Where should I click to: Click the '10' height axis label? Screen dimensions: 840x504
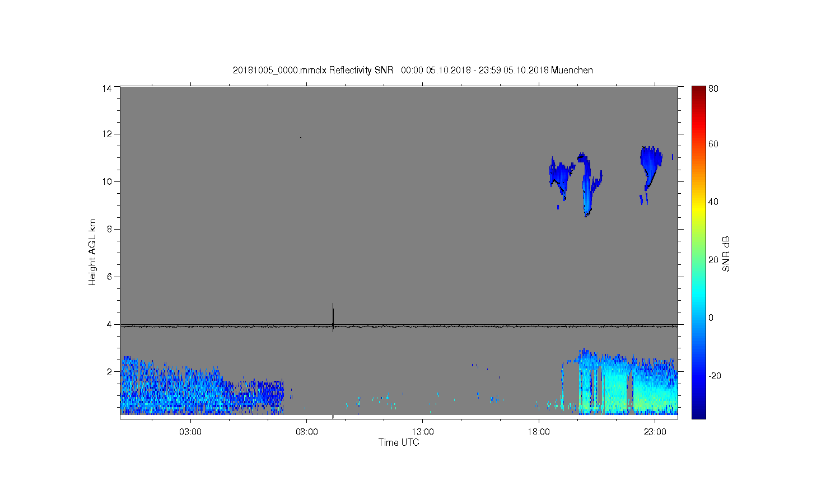pyautogui.click(x=108, y=181)
